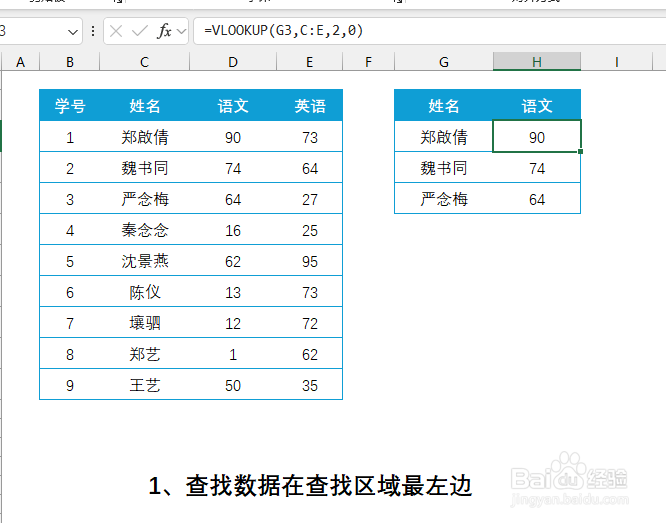Screen dimensions: 666x523
Task: Click 语文 score 50 for 王艺
Action: point(233,385)
